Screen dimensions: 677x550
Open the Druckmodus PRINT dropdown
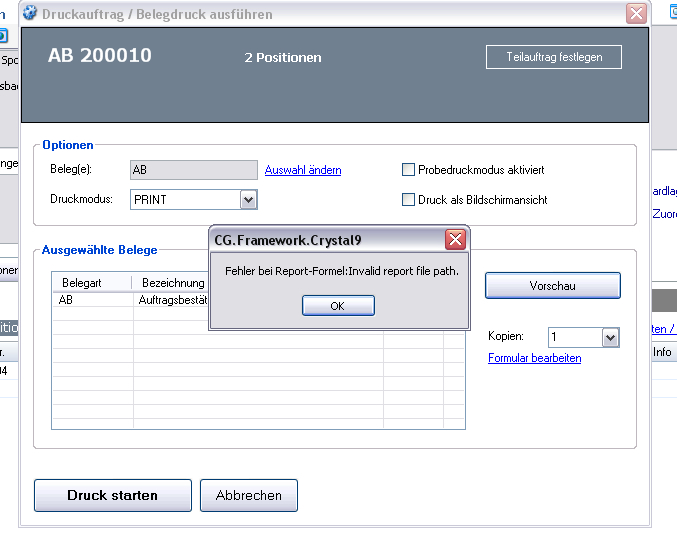click(248, 200)
